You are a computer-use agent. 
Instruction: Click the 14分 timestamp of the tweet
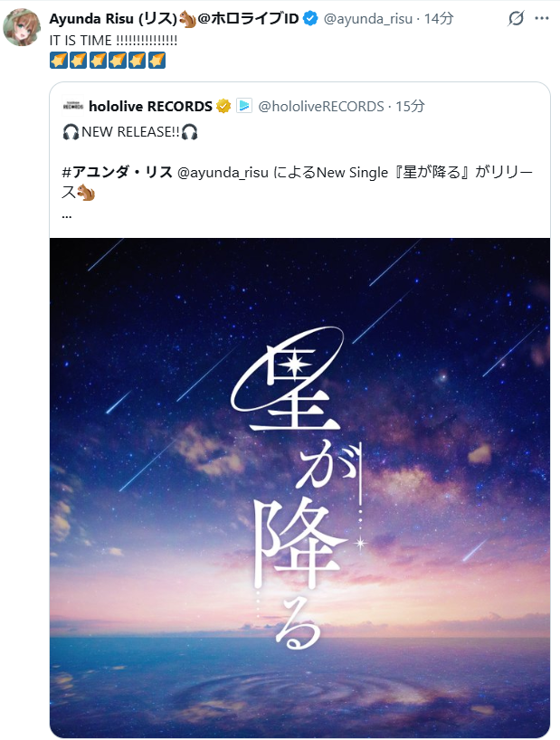pos(439,18)
